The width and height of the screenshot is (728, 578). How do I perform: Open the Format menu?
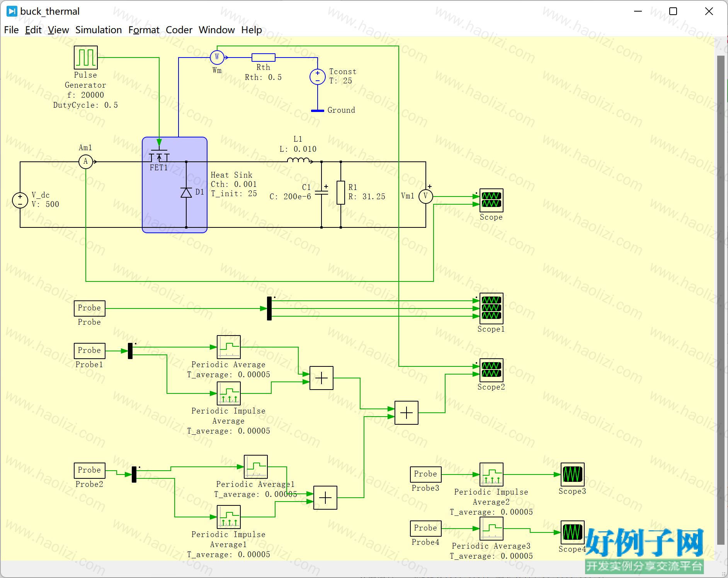coord(144,30)
